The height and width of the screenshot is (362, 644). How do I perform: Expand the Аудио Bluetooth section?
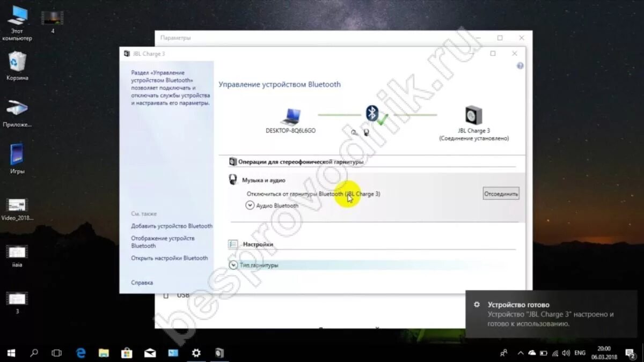pyautogui.click(x=250, y=205)
